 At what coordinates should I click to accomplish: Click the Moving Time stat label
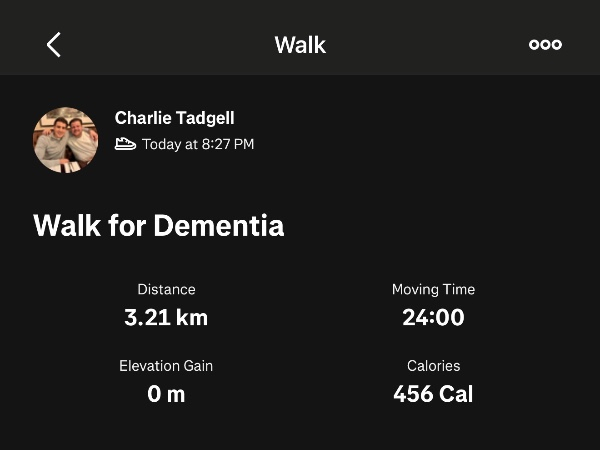click(x=433, y=289)
